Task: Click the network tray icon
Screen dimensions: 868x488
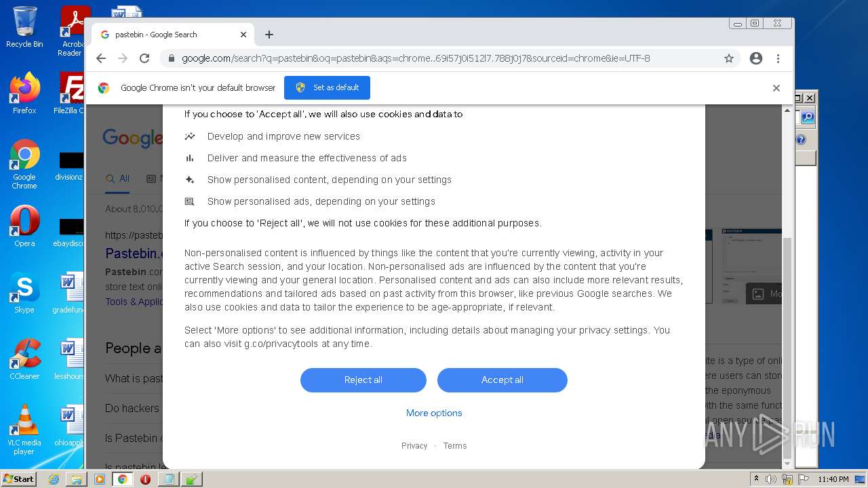Action: click(x=787, y=479)
